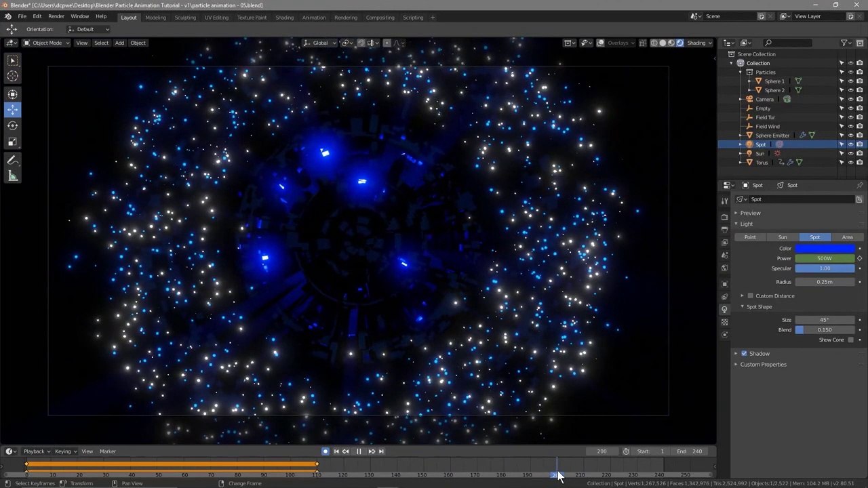The height and width of the screenshot is (488, 868).
Task: Open the timeline Marker menu
Action: pyautogui.click(x=108, y=451)
